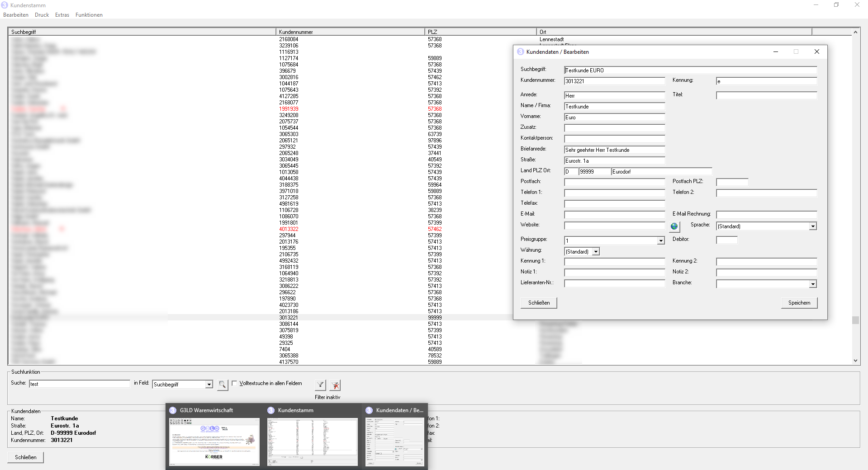Click Schließen in the Kundendaten dialog
This screenshot has width=868, height=470.
539,303
